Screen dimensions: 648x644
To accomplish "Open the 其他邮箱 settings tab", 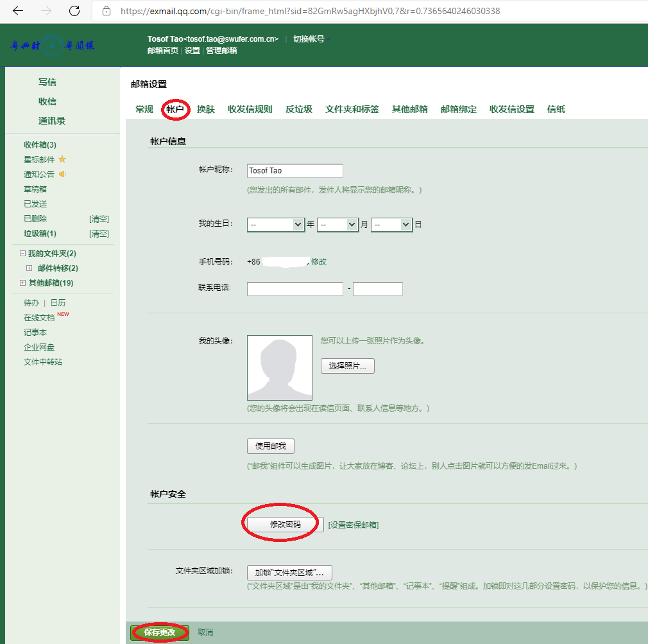I will [x=410, y=109].
